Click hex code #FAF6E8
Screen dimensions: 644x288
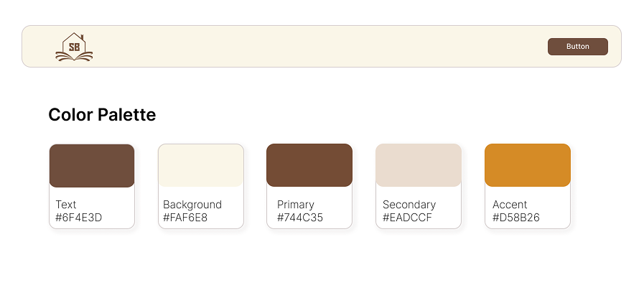[x=185, y=217]
